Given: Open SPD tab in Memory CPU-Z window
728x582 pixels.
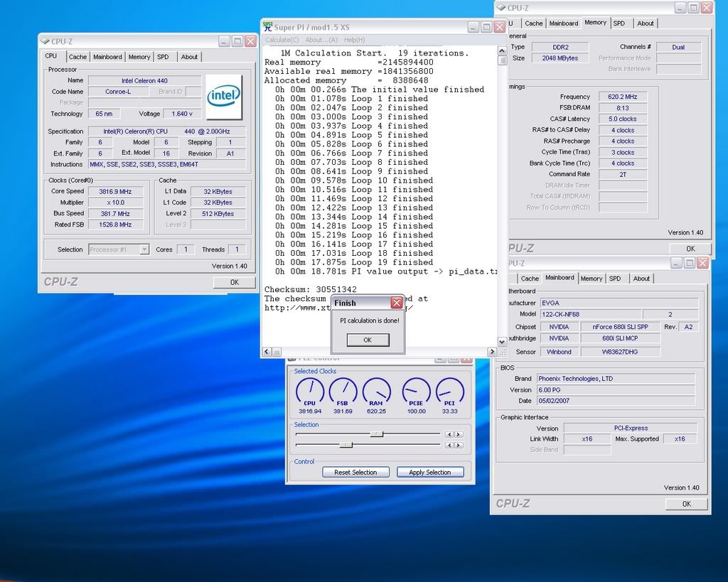Looking at the screenshot, I should pyautogui.click(x=619, y=23).
